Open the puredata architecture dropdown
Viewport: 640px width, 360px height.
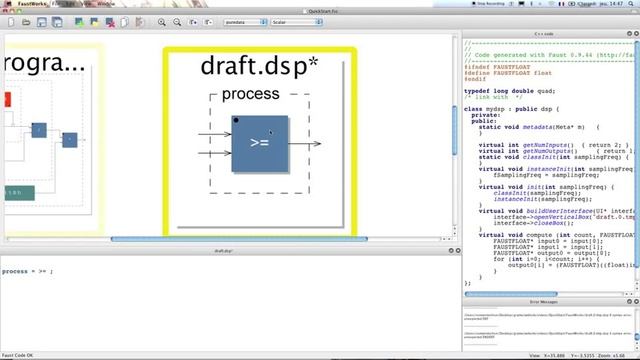point(245,22)
